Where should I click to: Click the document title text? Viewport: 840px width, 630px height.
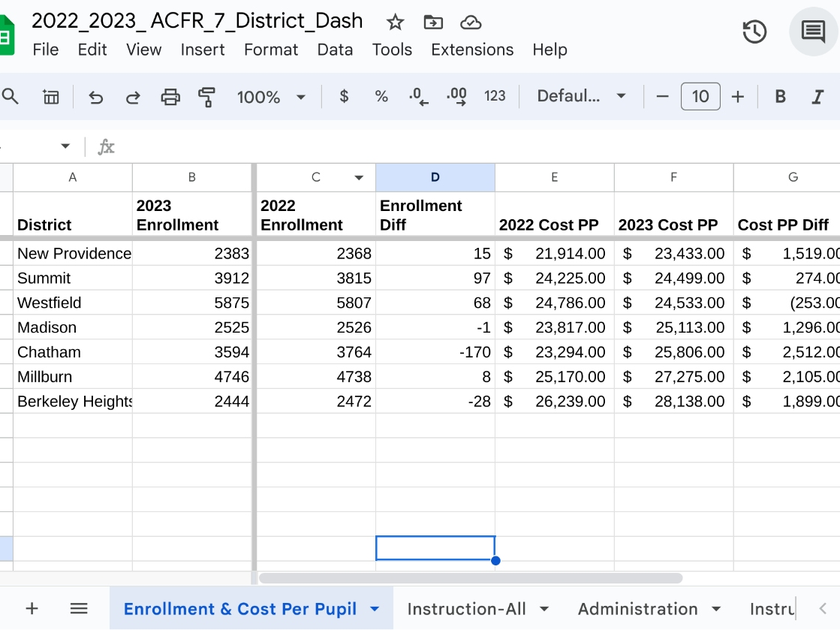click(x=197, y=21)
